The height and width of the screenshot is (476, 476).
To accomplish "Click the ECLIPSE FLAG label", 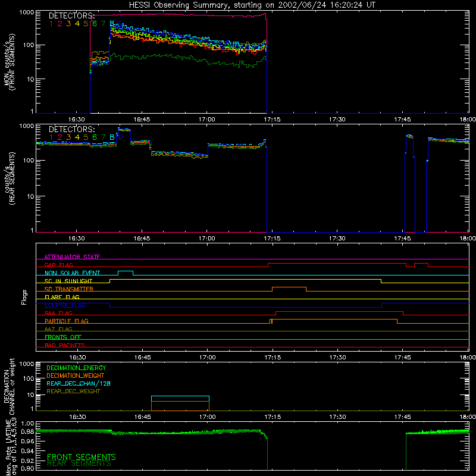I will click(x=65, y=305).
